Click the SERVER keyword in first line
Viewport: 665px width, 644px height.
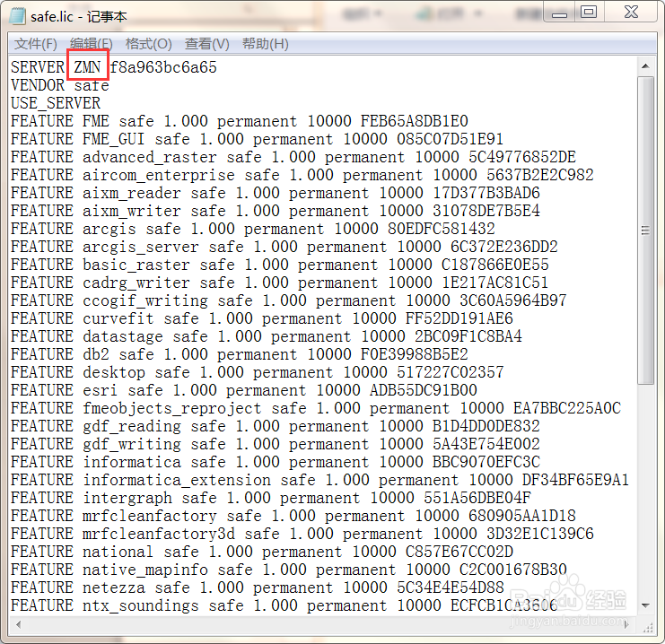pyautogui.click(x=38, y=67)
